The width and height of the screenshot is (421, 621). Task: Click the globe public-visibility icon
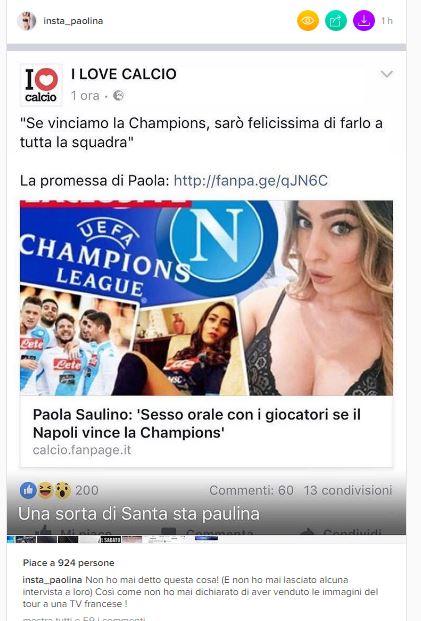click(118, 95)
